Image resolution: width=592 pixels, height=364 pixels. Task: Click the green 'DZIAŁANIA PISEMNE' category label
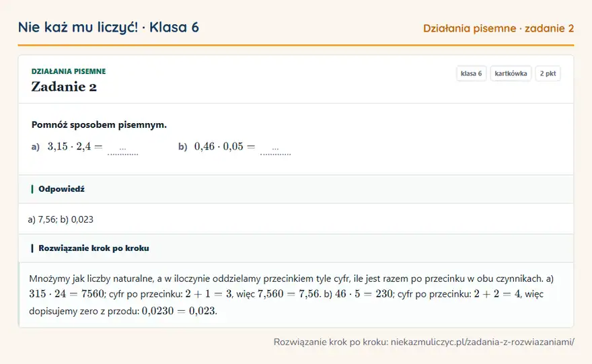click(69, 71)
